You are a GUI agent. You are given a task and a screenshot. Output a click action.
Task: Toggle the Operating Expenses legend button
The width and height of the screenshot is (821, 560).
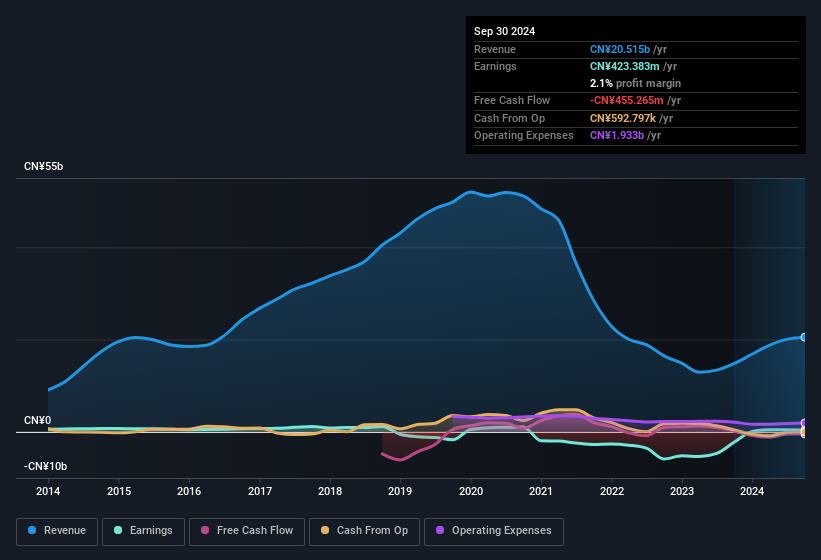493,531
